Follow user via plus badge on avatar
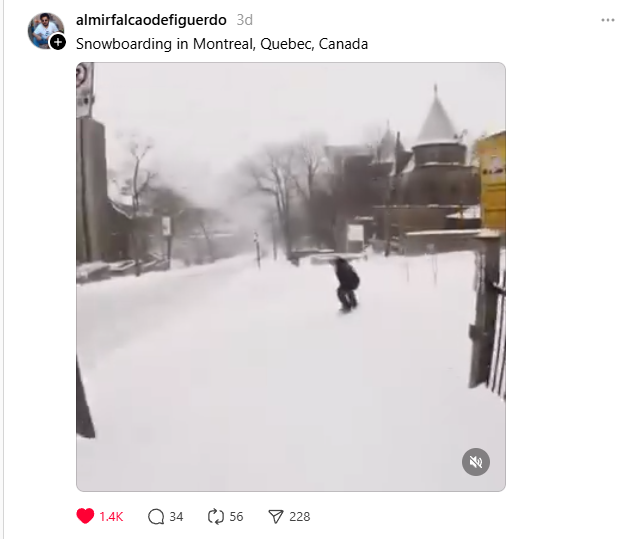638x539 pixels. coord(58,41)
